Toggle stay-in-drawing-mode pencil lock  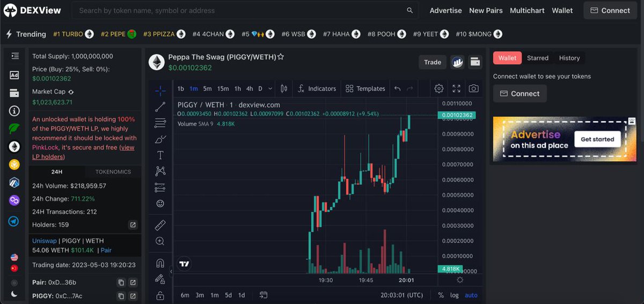point(160,279)
